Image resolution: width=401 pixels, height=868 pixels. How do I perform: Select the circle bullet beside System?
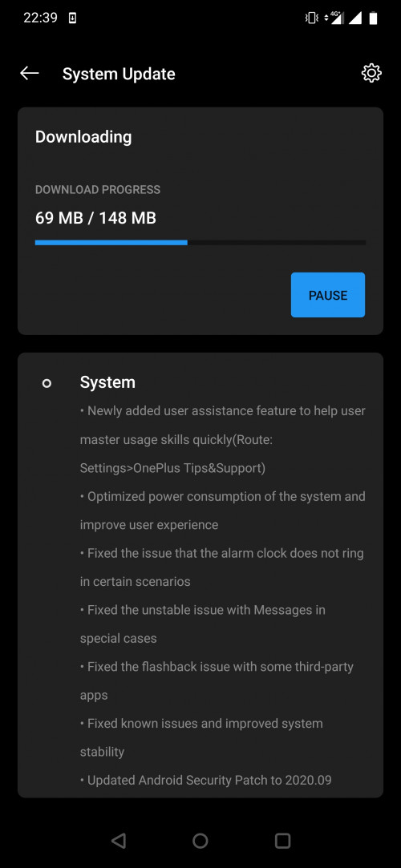tap(47, 383)
